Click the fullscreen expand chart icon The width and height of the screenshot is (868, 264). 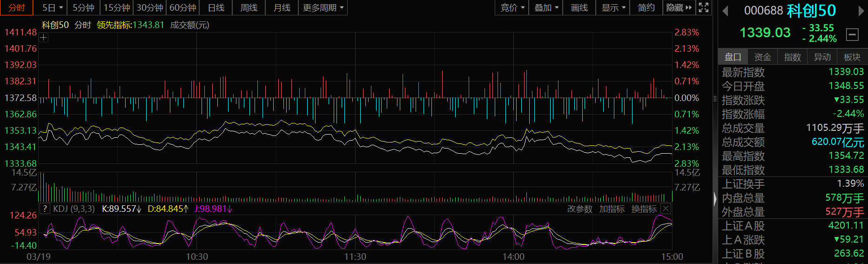tap(704, 7)
